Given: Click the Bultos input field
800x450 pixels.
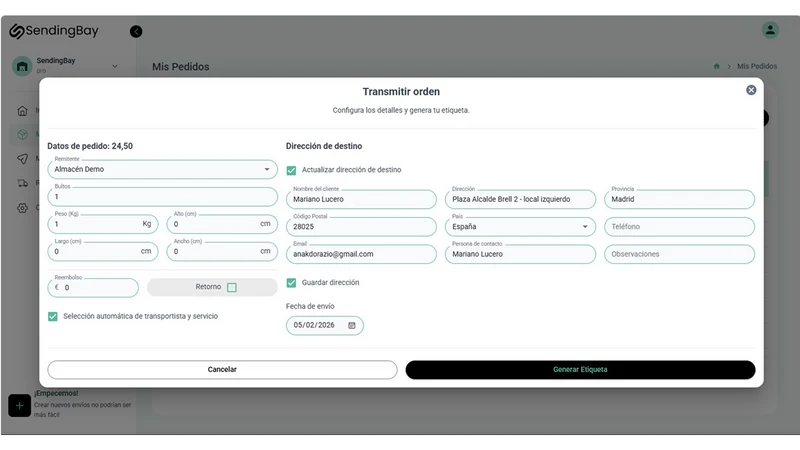Looking at the screenshot, I should click(x=162, y=197).
